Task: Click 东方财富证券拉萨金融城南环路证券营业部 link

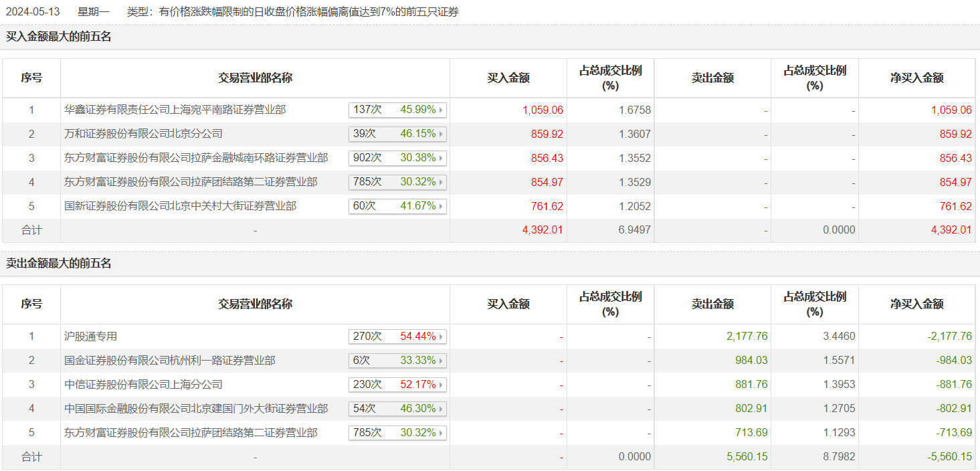Action: coord(196,158)
